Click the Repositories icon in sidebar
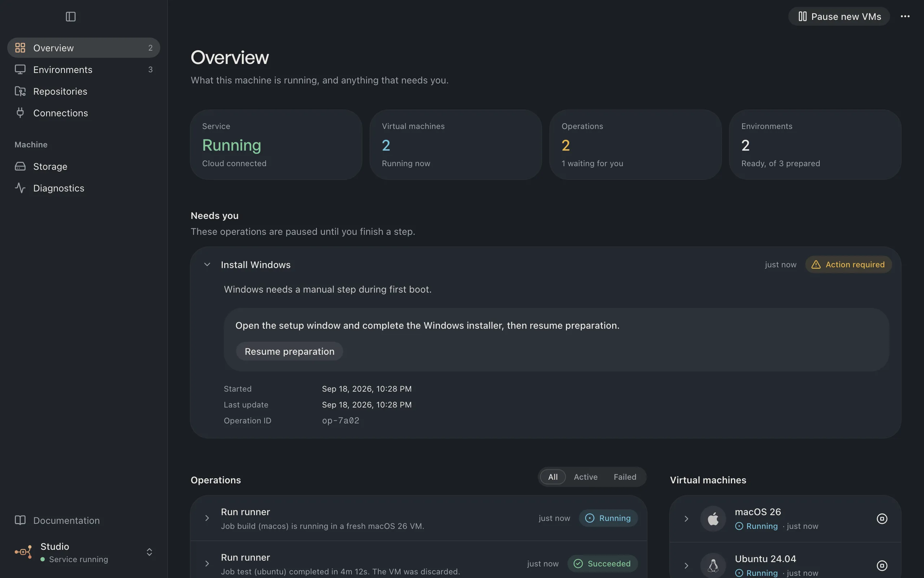Screen dimensions: 924x578 [x=20, y=91]
